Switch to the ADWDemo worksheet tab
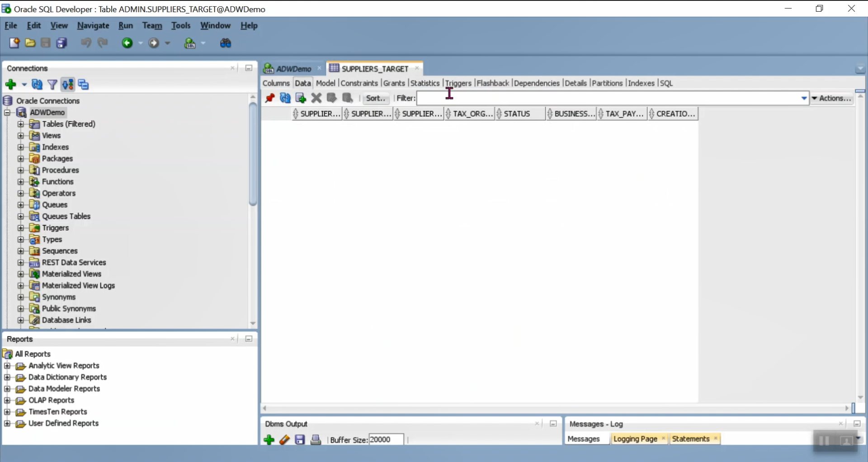This screenshot has width=868, height=462. [293, 69]
